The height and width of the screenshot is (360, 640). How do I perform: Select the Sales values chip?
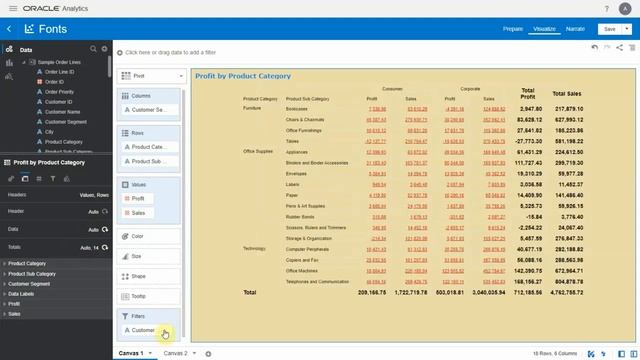pyautogui.click(x=137, y=213)
